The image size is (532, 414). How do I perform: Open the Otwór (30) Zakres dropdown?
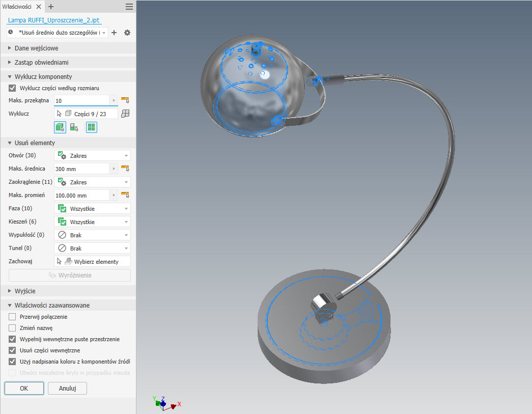coord(92,155)
